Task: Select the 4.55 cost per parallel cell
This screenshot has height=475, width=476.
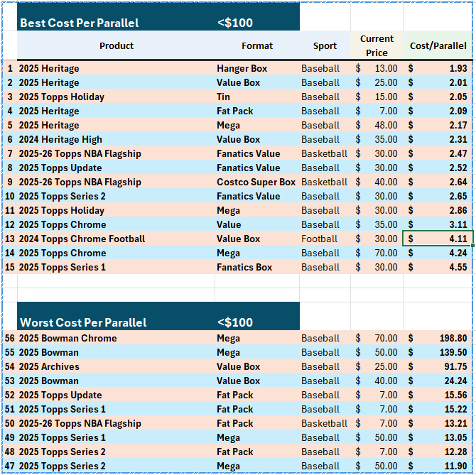Action: coord(438,267)
